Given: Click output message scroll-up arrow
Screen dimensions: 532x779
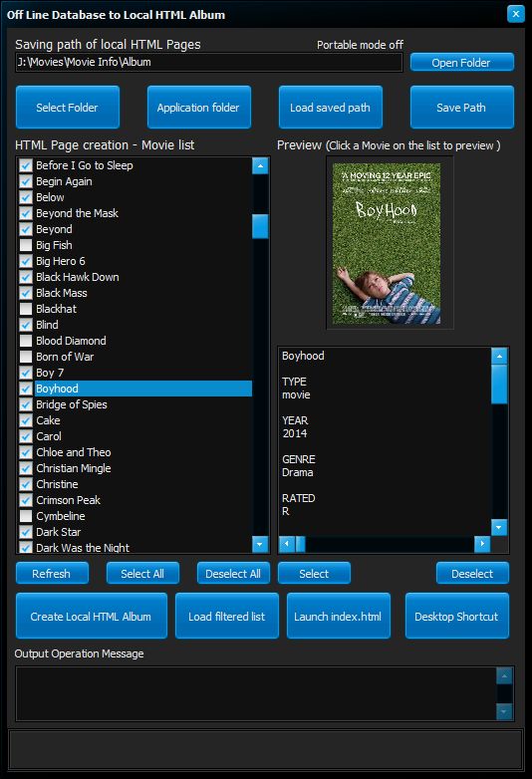Looking at the screenshot, I should (x=504, y=675).
